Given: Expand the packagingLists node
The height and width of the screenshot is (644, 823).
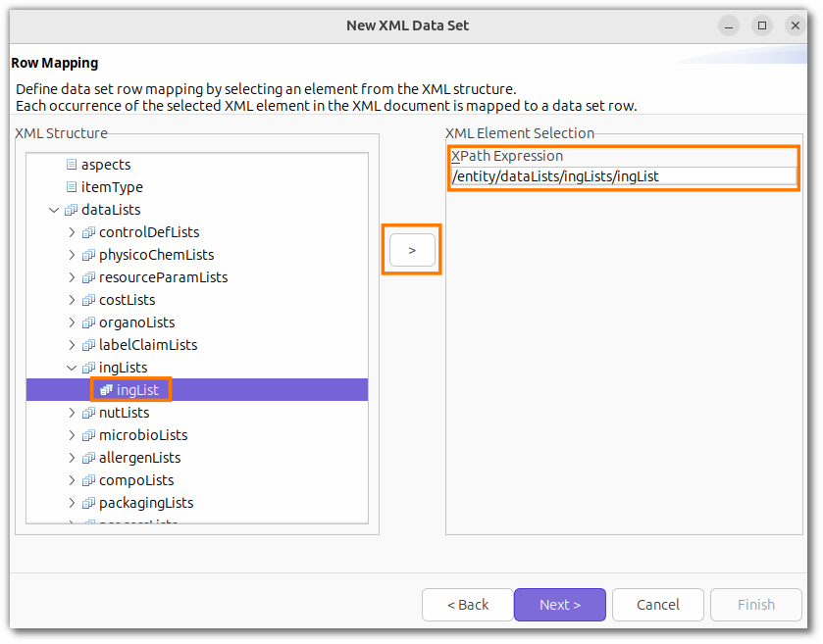Looking at the screenshot, I should pyautogui.click(x=72, y=503).
